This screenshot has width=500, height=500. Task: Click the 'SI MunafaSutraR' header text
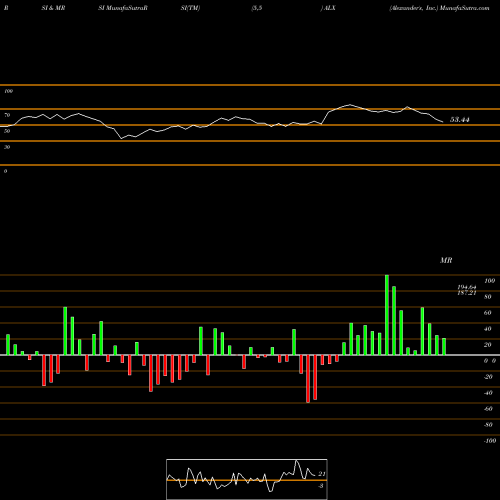click(123, 8)
